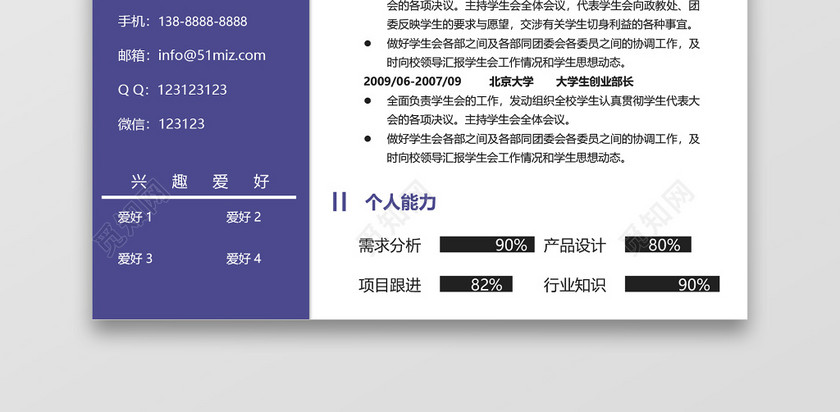Click the 80% bar for 产品设计
This screenshot has width=840, height=412.
click(x=658, y=244)
